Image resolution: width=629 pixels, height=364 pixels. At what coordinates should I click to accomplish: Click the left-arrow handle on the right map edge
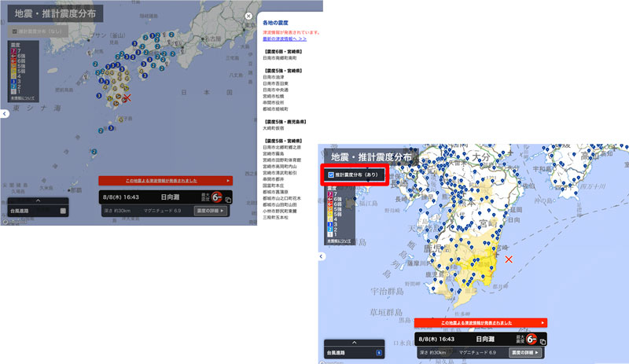pos(322,256)
